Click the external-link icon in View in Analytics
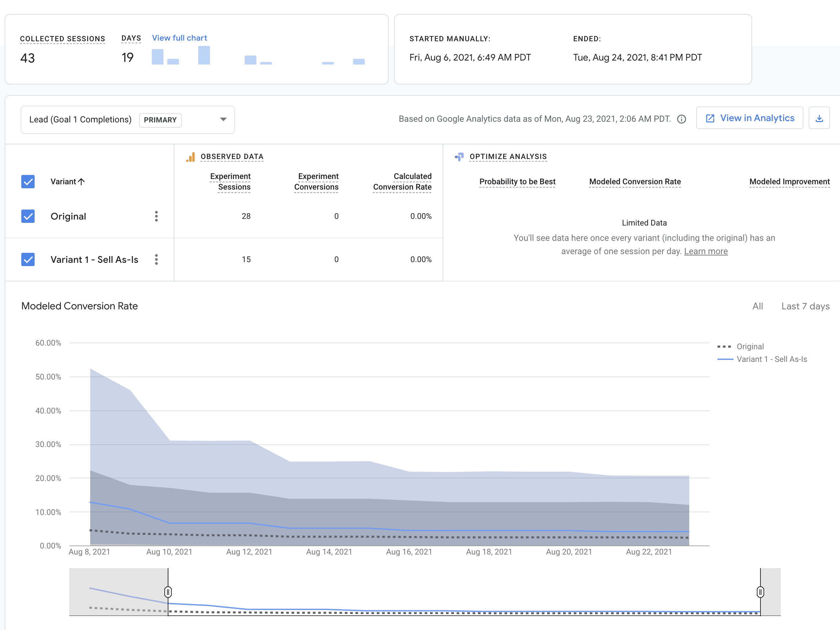This screenshot has height=630, width=840. coord(710,118)
